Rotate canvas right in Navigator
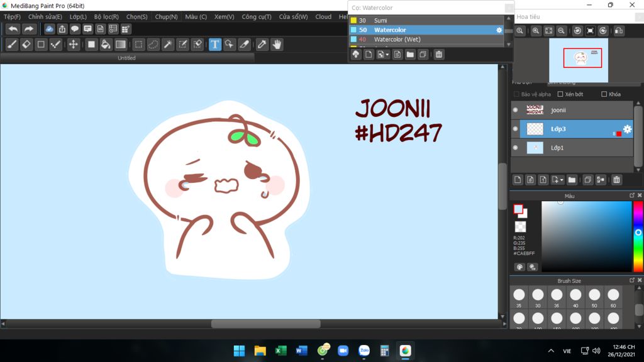This screenshot has height=362, width=644. (x=602, y=31)
